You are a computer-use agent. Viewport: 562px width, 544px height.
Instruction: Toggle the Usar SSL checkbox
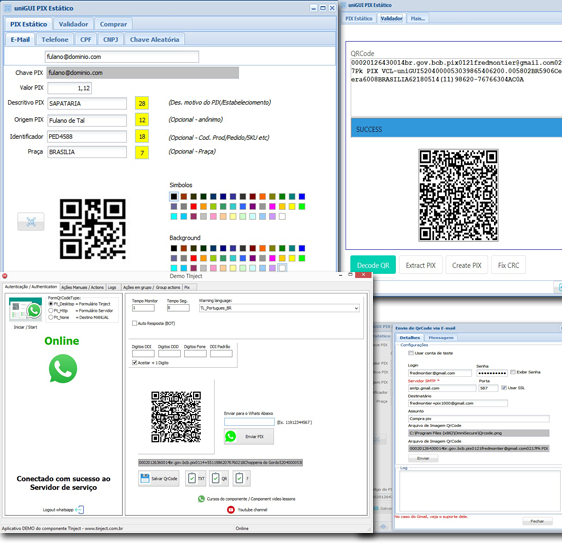504,388
